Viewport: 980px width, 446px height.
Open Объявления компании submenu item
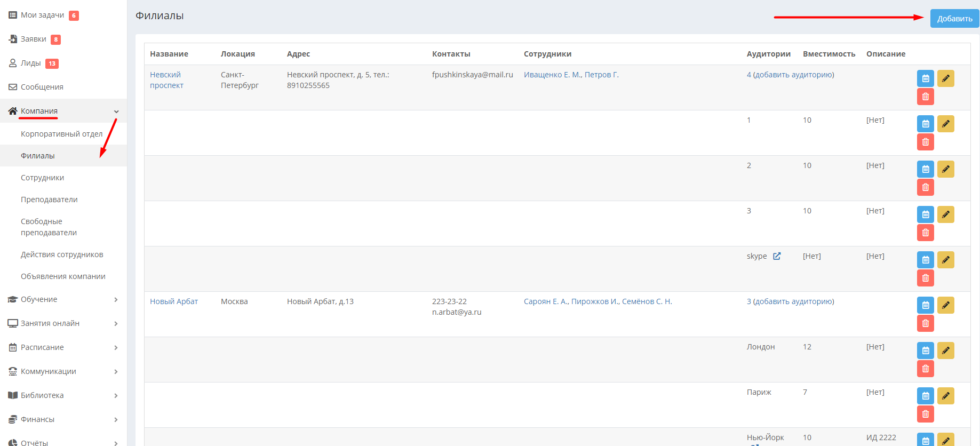coord(63,276)
